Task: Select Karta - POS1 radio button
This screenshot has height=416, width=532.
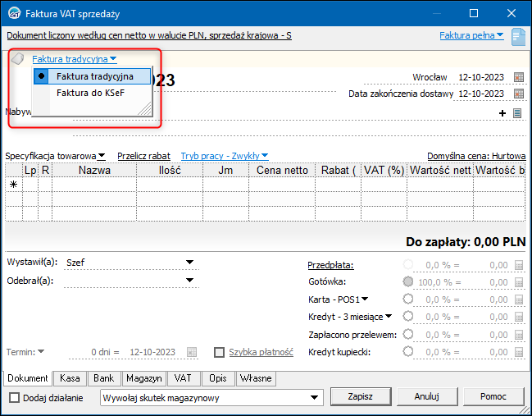Action: (408, 299)
